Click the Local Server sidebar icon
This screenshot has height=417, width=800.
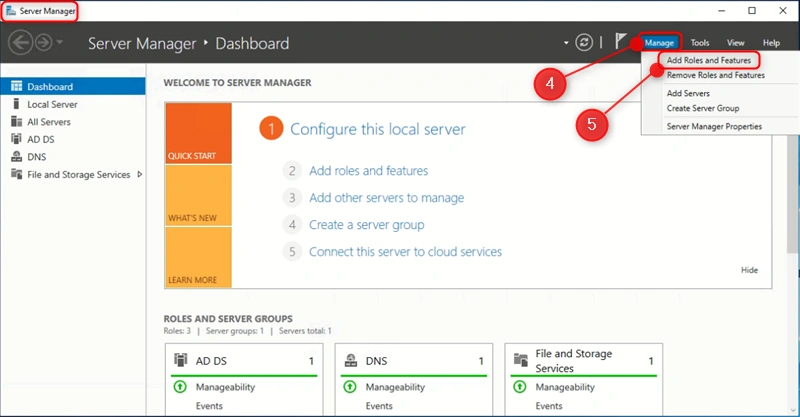coord(16,104)
